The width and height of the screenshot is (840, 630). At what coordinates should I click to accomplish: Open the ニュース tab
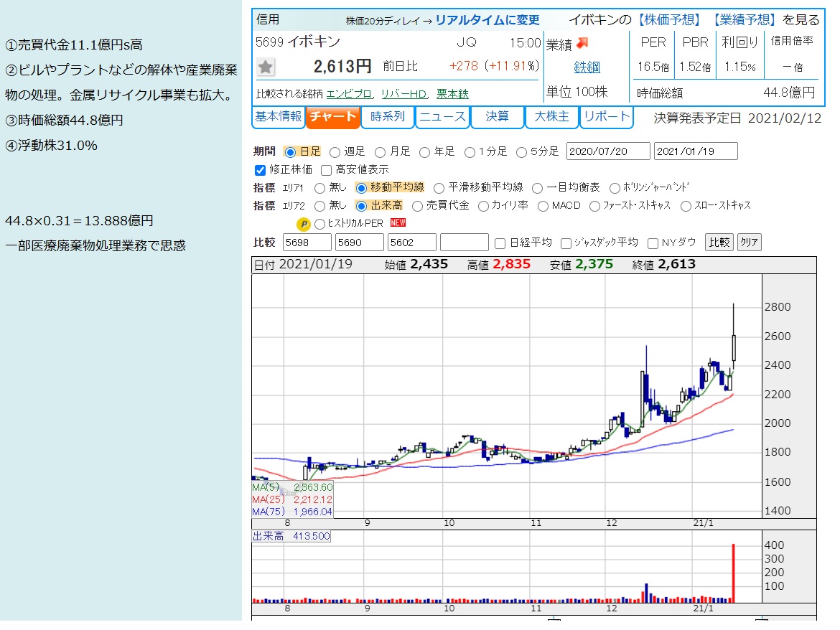pyautogui.click(x=442, y=117)
